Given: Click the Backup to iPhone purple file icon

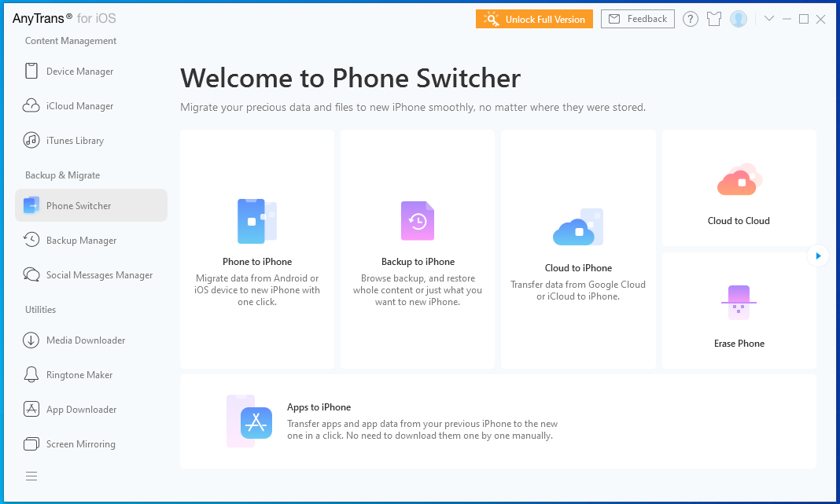Looking at the screenshot, I should point(418,221).
